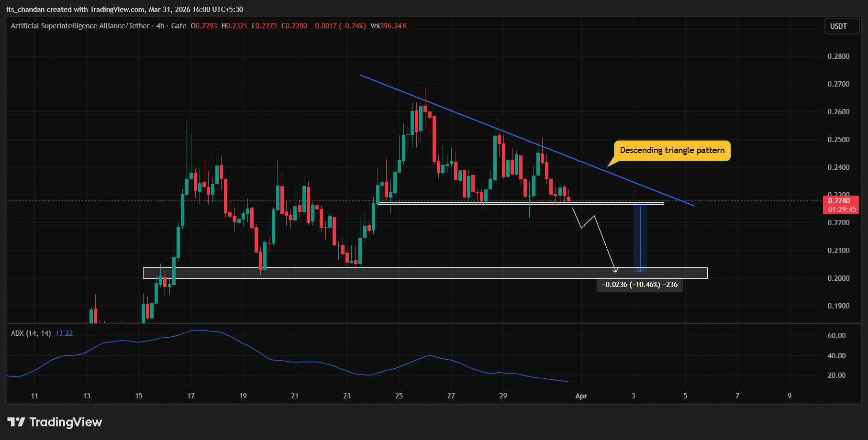
Task: Select the blue price range measurement bar
Action: click(x=640, y=238)
